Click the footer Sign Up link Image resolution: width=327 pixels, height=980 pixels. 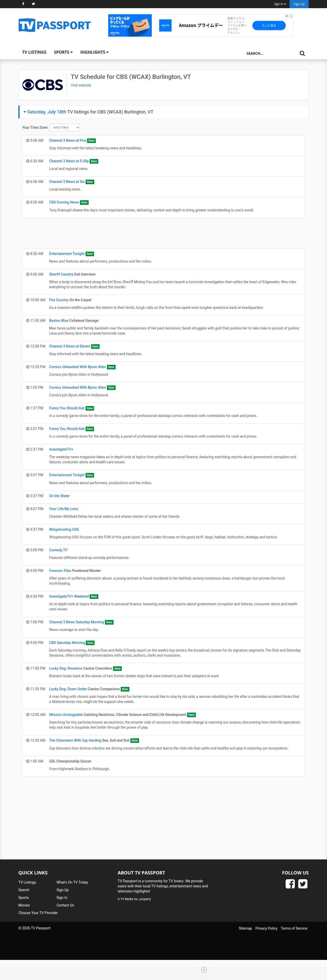[63, 890]
